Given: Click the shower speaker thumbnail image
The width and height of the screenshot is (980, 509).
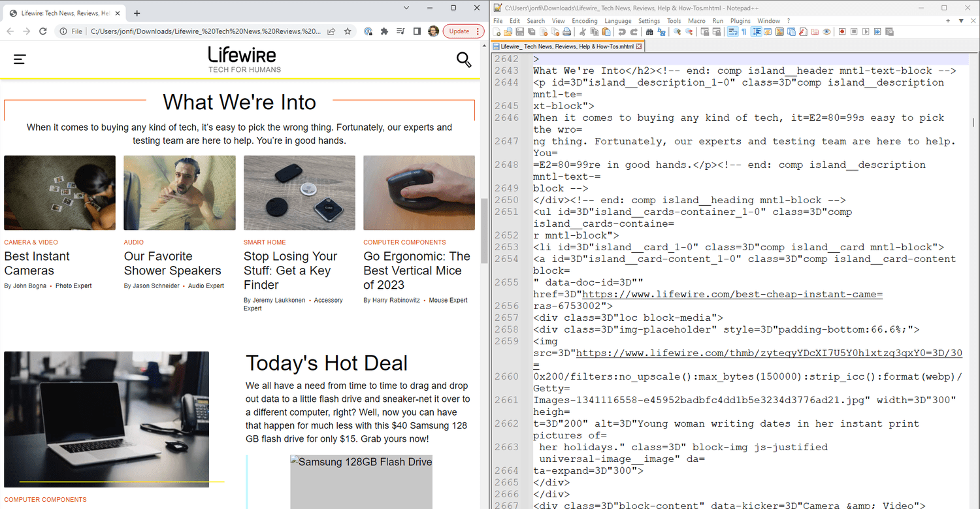Looking at the screenshot, I should (x=180, y=193).
